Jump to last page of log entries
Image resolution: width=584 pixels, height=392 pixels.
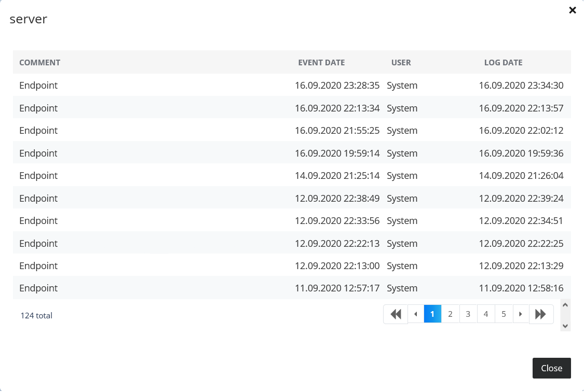coord(541,314)
